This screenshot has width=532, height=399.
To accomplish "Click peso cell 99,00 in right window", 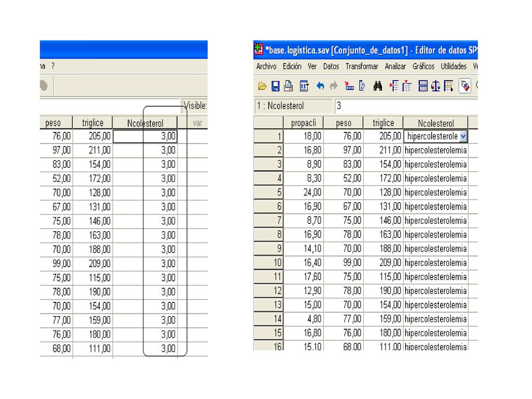I will 343,262.
